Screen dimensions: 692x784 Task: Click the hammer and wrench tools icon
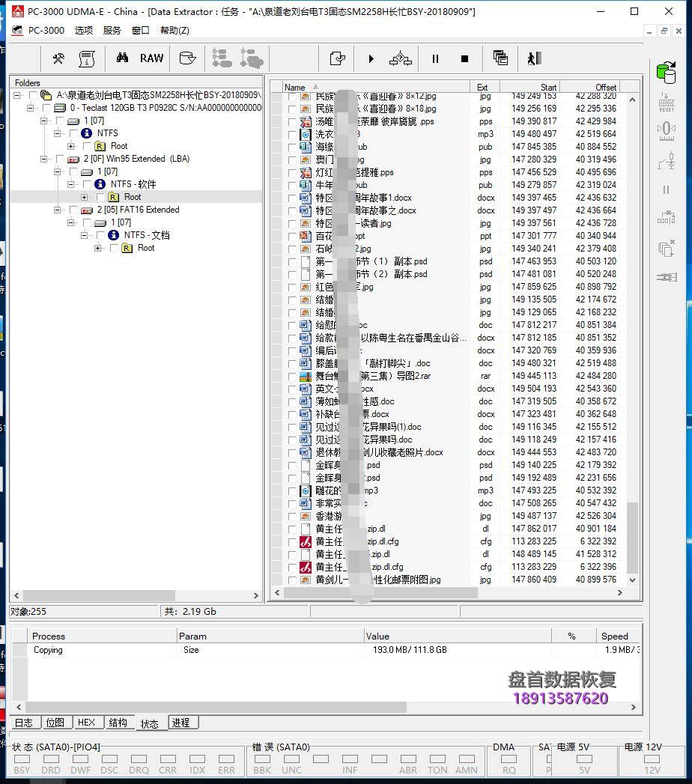58,58
